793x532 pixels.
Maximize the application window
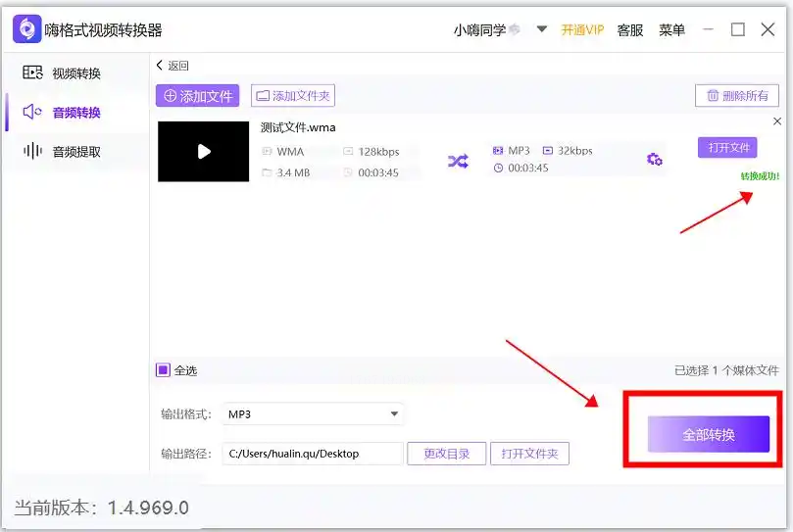click(738, 29)
